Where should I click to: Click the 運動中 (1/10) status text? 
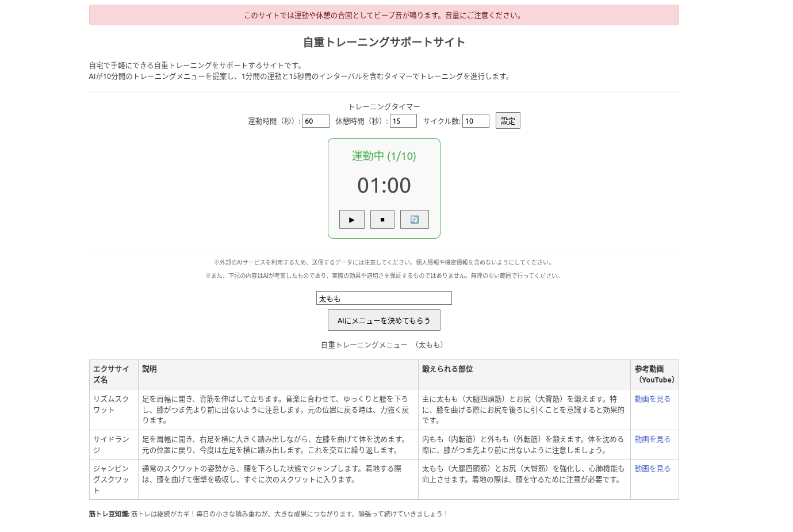click(x=384, y=156)
